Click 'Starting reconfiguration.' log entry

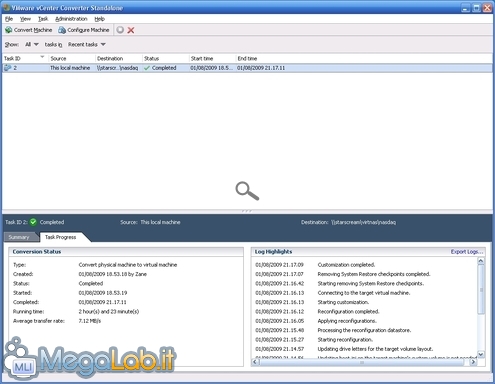click(345, 340)
